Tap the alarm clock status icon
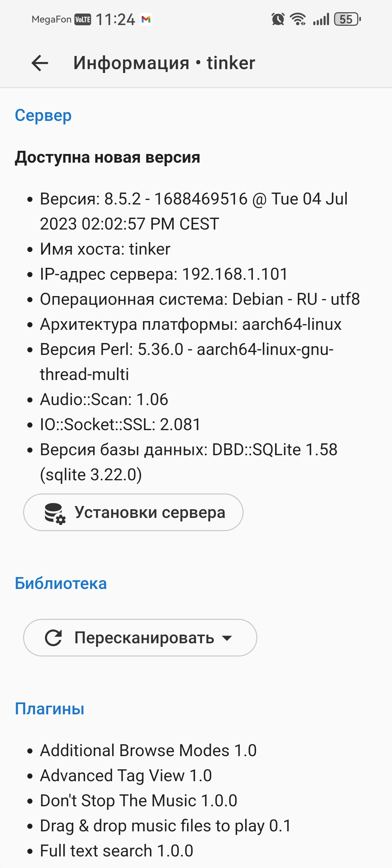Viewport: 392px width, 868px height. (x=278, y=19)
